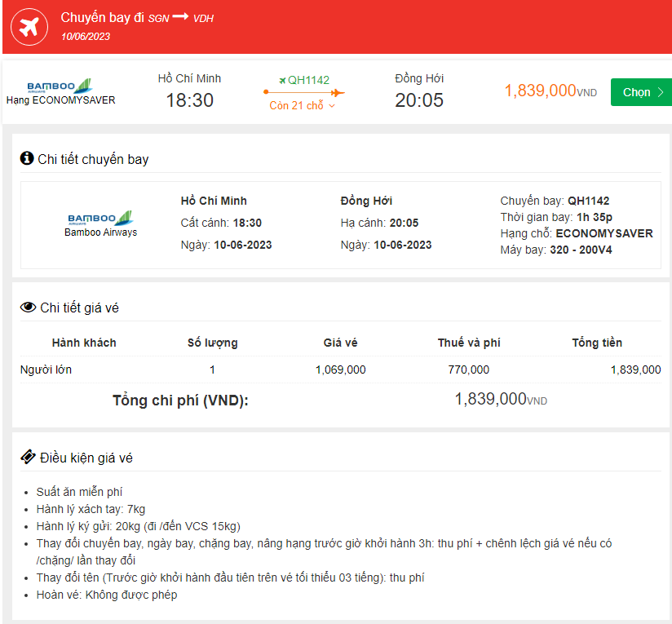Click the Bamboo Airways logo in flight details

pos(100,218)
